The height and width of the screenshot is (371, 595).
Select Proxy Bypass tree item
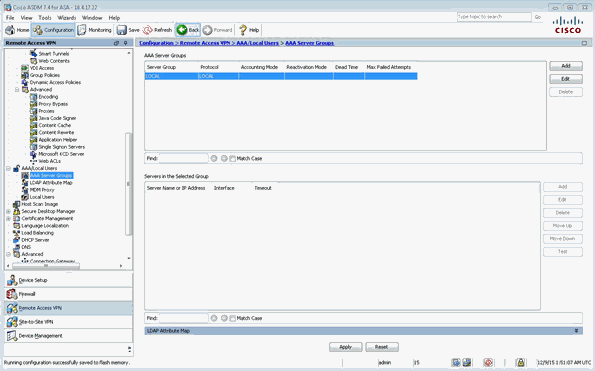point(53,104)
